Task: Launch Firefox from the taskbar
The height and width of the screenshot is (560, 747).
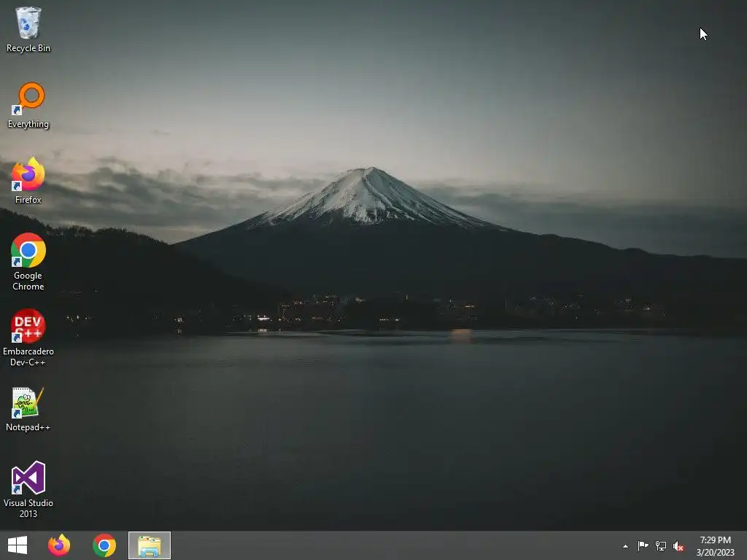Action: 59,545
